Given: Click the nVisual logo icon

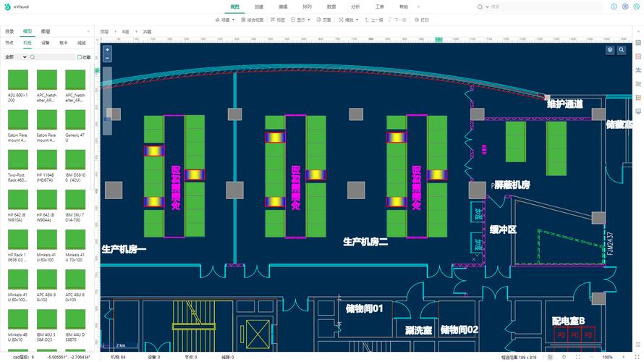Looking at the screenshot, I should click(x=7, y=7).
